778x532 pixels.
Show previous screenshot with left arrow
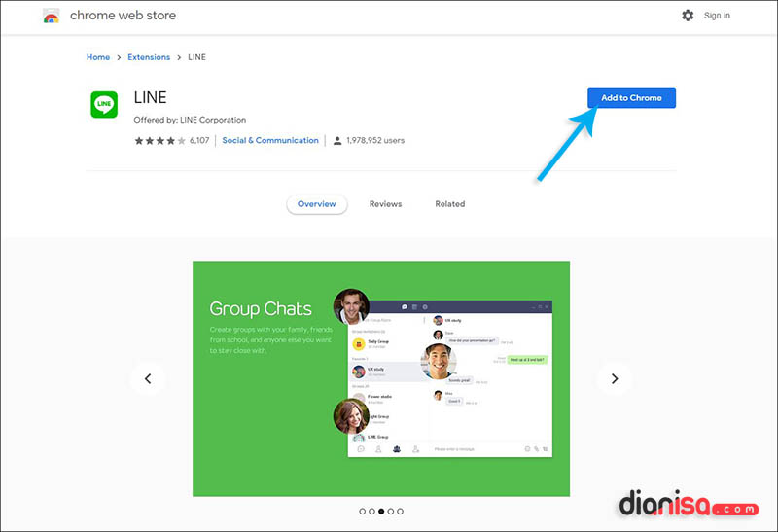pos(148,378)
